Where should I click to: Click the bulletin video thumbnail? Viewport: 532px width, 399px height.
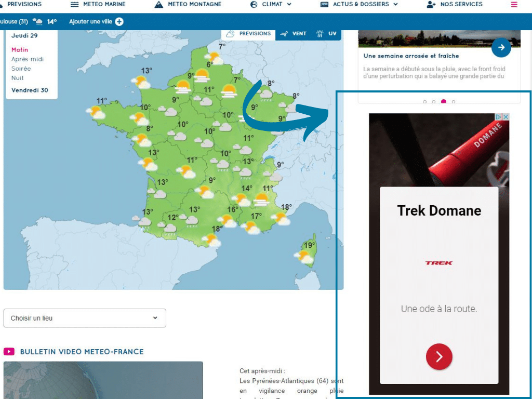[103, 380]
